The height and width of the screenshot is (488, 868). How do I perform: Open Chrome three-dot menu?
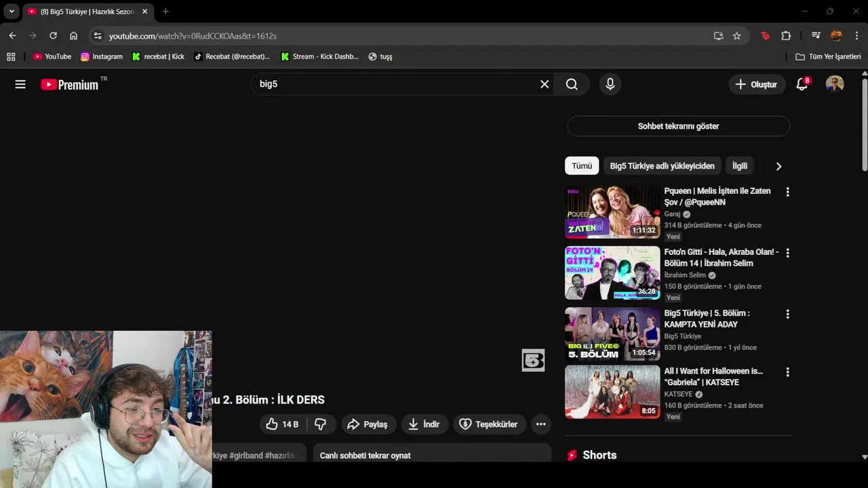pos(856,36)
